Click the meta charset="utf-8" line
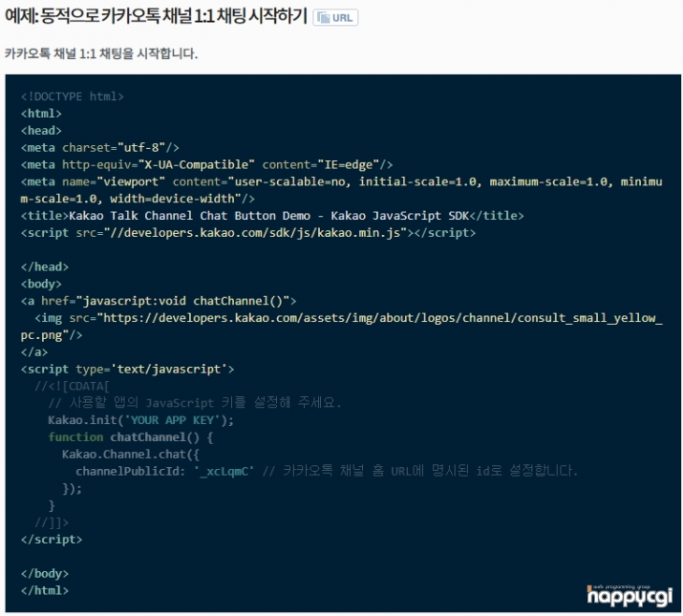The image size is (683, 616). pyautogui.click(x=99, y=147)
